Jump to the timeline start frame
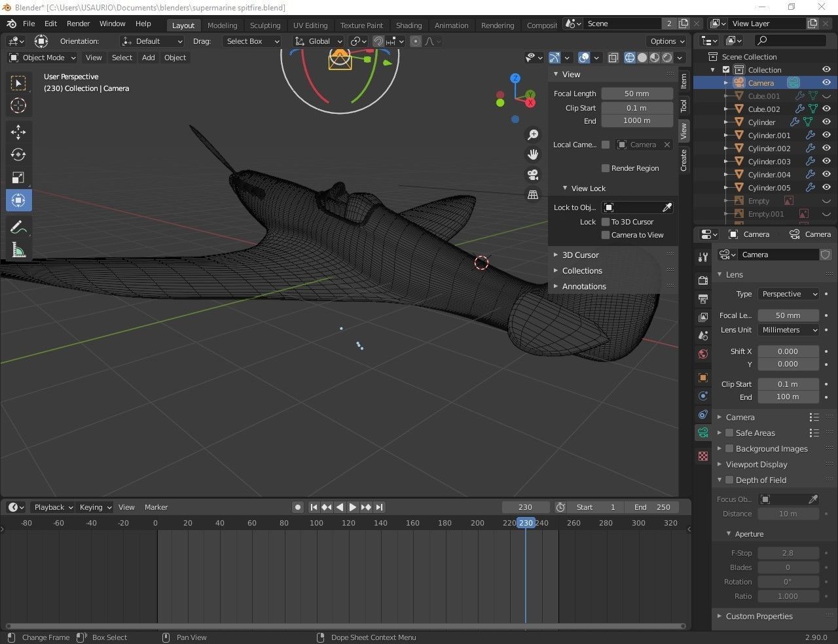 [x=313, y=507]
